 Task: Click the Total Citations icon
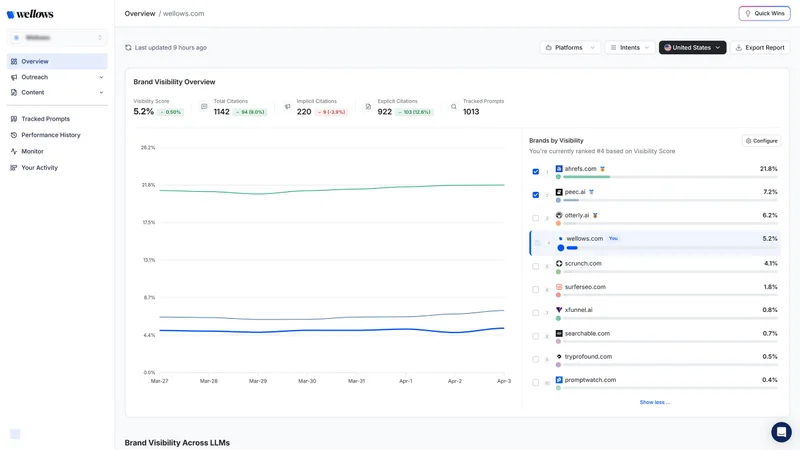[x=204, y=106]
